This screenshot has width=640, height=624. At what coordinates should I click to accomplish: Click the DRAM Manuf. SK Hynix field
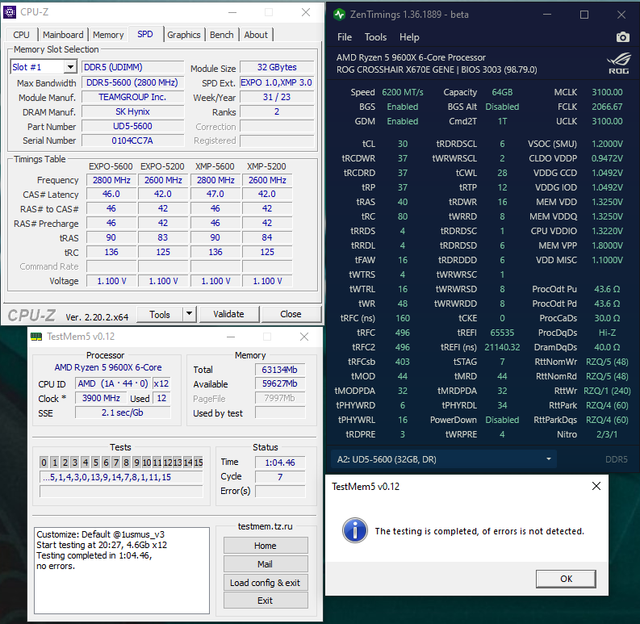point(133,112)
